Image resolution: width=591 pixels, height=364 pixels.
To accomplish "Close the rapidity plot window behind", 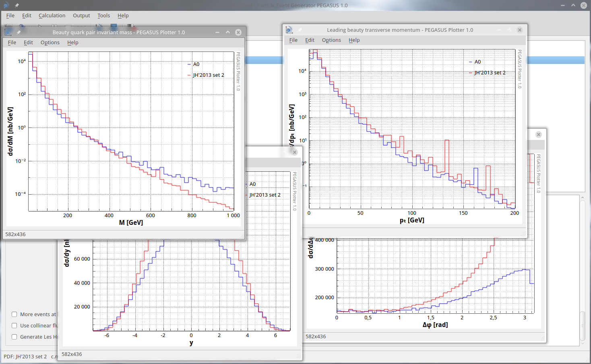I will click(x=295, y=152).
